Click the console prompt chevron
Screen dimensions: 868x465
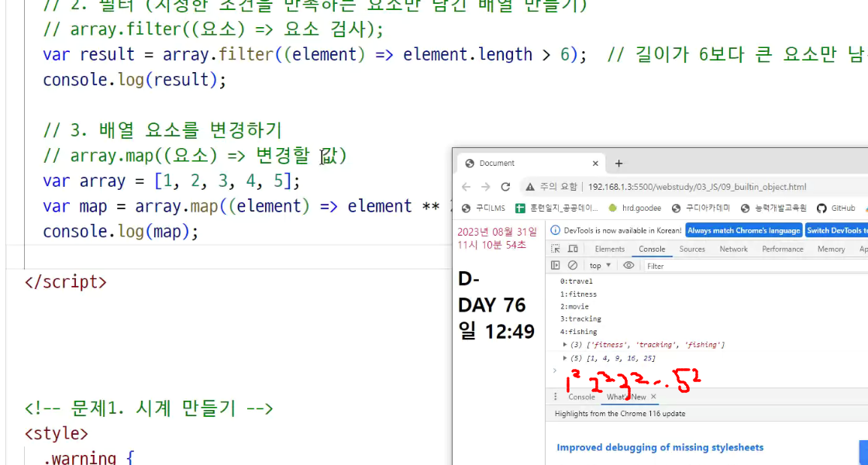[555, 370]
